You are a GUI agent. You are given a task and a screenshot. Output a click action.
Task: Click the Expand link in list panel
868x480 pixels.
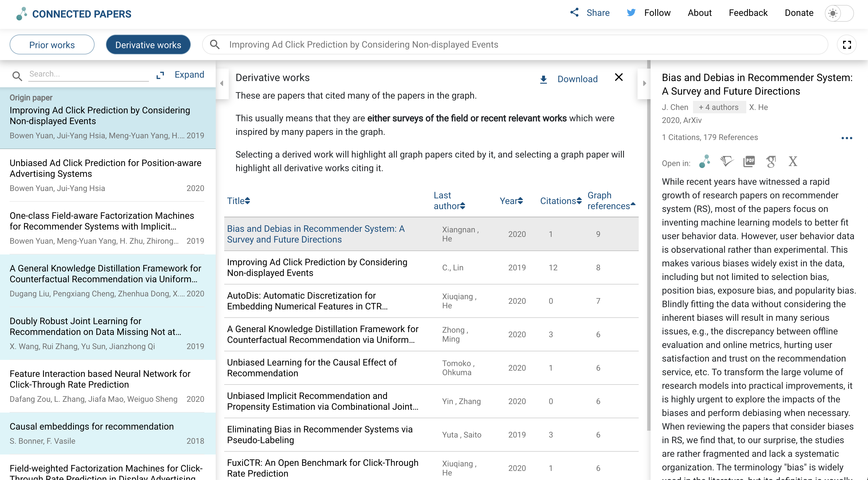point(189,75)
